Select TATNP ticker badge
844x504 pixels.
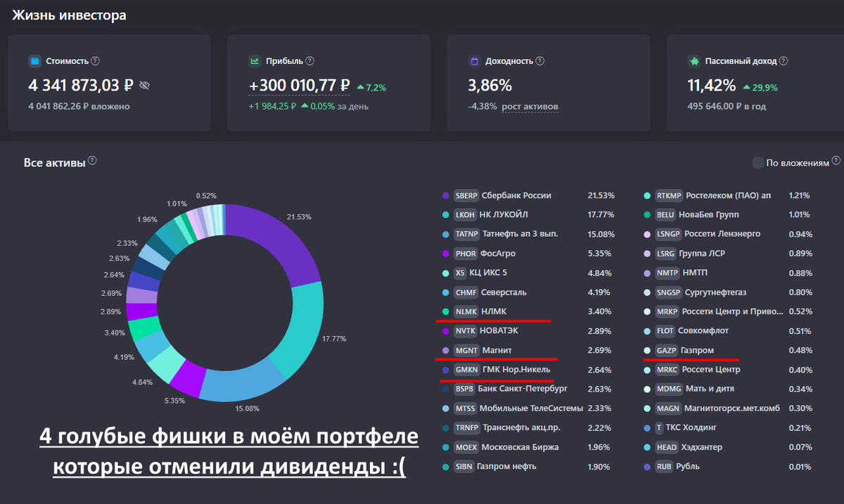466,234
